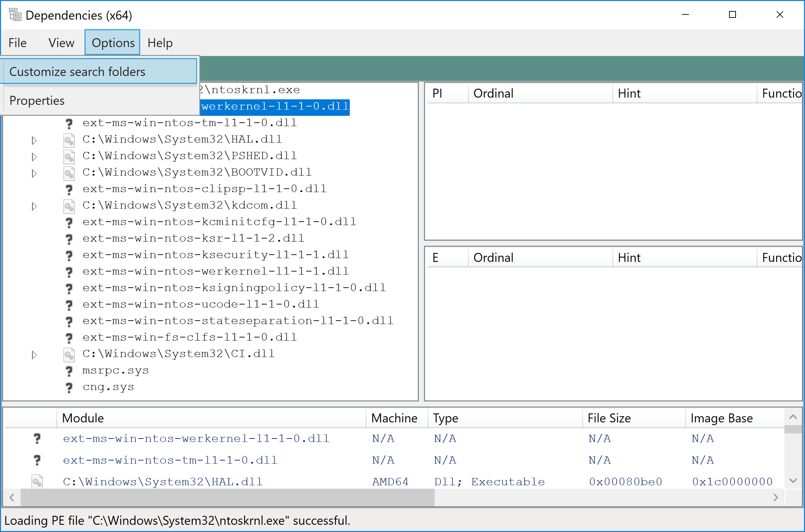Sort module list by Module column

coord(211,418)
